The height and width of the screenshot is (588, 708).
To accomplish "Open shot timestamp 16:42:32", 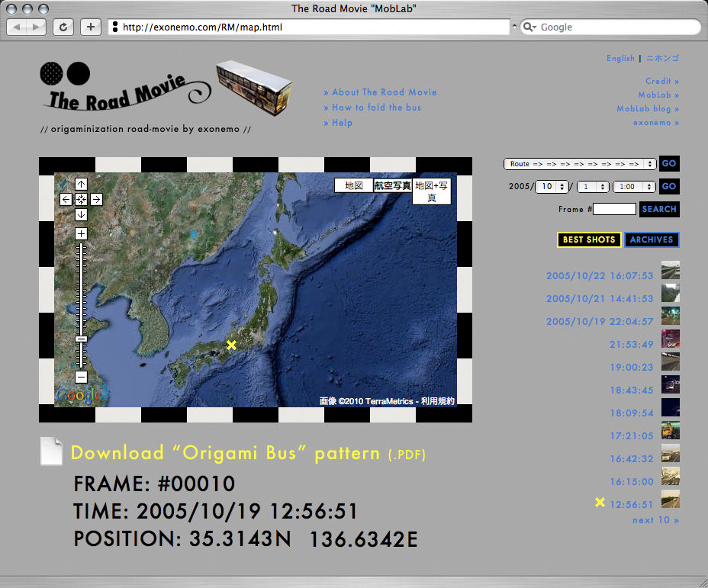I will [632, 459].
